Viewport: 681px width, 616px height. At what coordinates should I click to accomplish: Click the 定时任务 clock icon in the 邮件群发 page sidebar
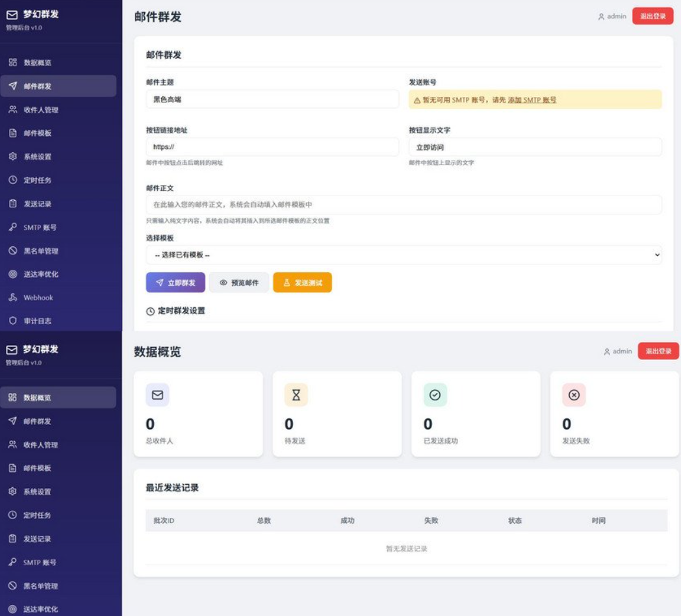[x=12, y=180]
